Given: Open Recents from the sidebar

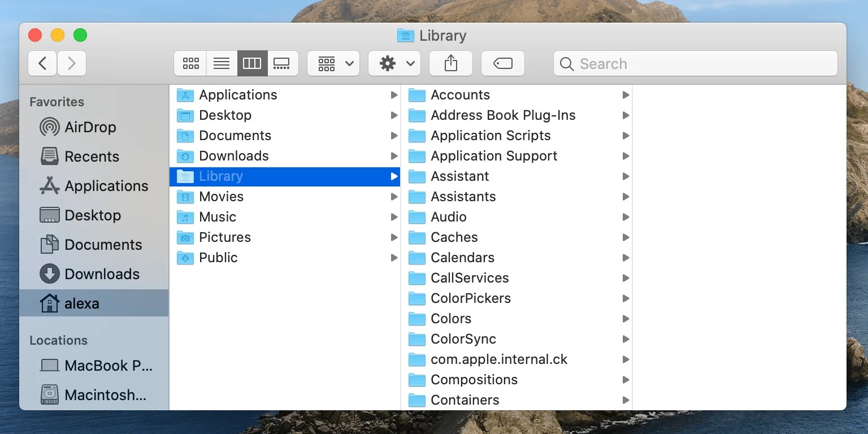Looking at the screenshot, I should pos(92,157).
